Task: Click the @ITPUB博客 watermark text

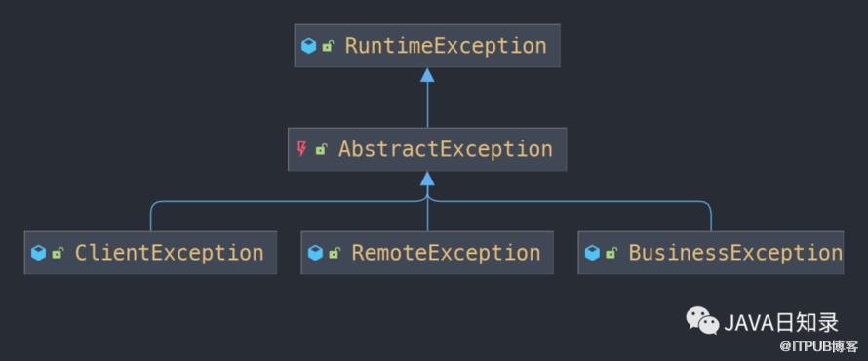Action: click(x=819, y=347)
